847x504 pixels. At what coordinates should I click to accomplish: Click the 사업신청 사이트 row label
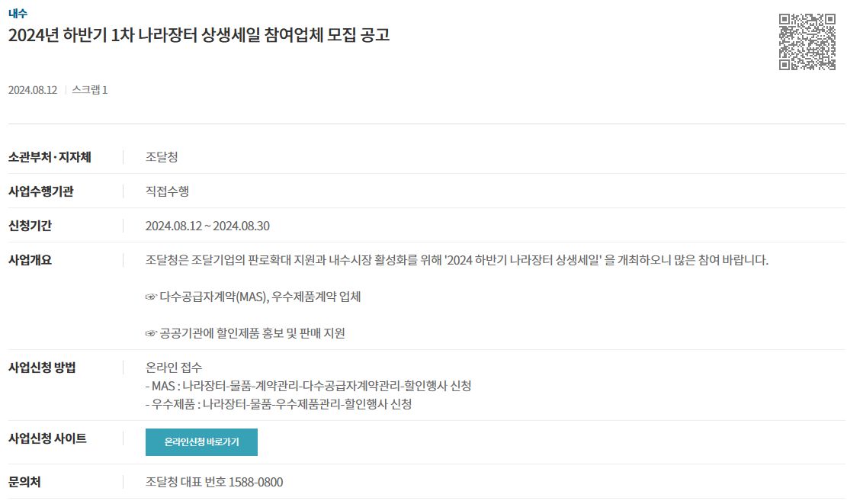point(47,438)
